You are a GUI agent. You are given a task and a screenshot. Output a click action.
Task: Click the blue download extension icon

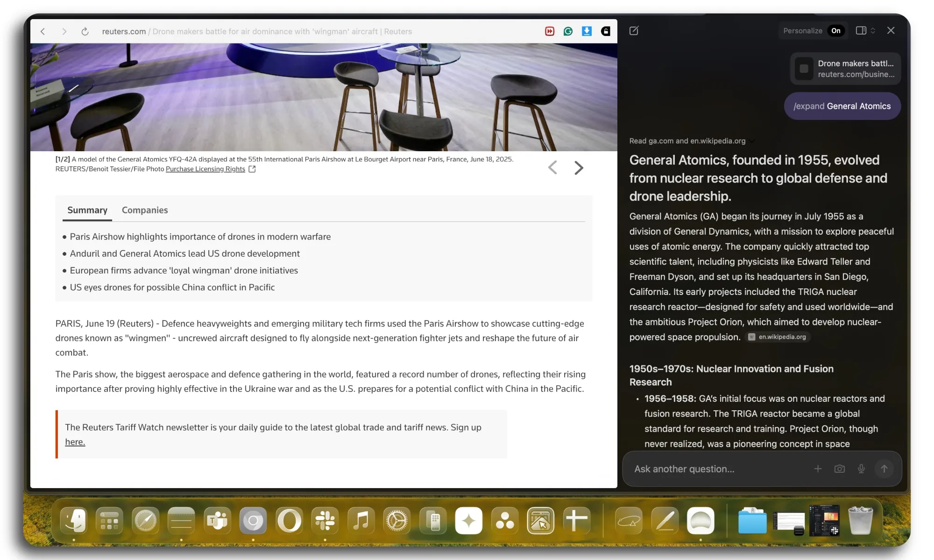587,31
